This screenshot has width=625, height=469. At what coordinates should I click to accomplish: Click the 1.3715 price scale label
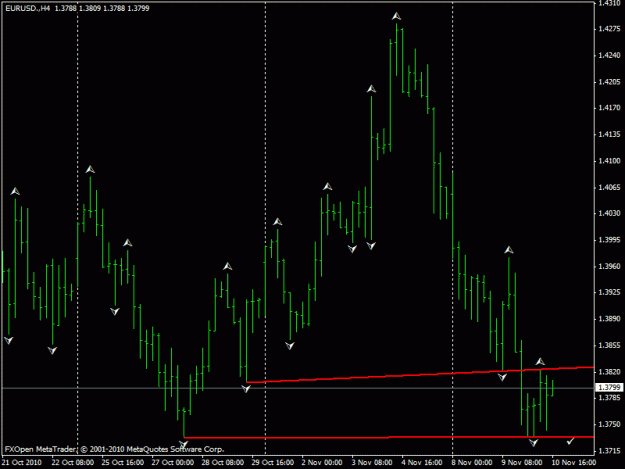click(609, 451)
